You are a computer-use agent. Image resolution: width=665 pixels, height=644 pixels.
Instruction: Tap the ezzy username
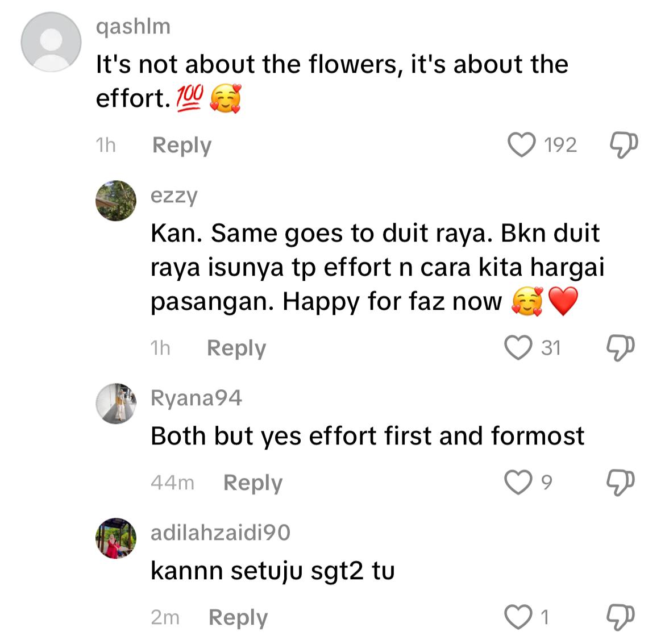pyautogui.click(x=174, y=195)
